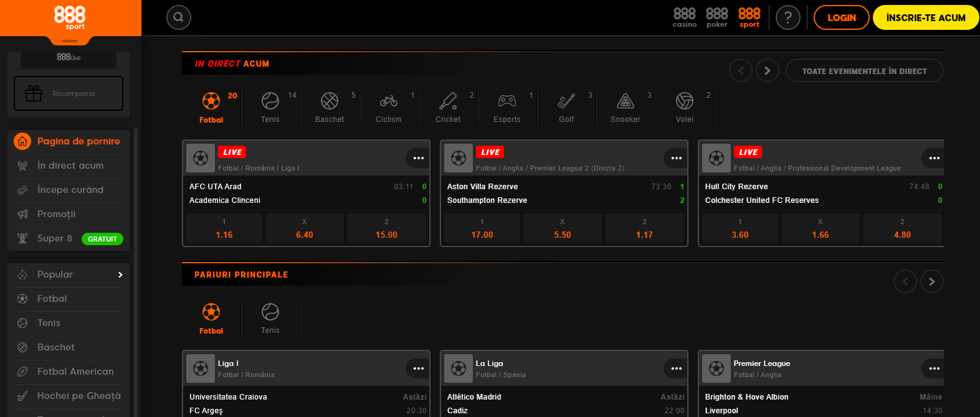The width and height of the screenshot is (980, 417).
Task: Bet 1 at 1.16 on AFC UTA Arad
Action: pos(224,228)
